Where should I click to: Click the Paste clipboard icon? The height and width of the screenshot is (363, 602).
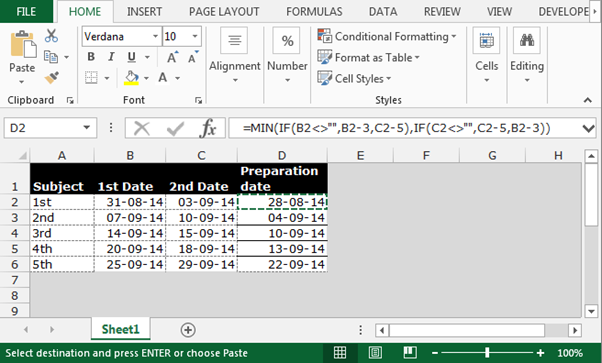23,45
